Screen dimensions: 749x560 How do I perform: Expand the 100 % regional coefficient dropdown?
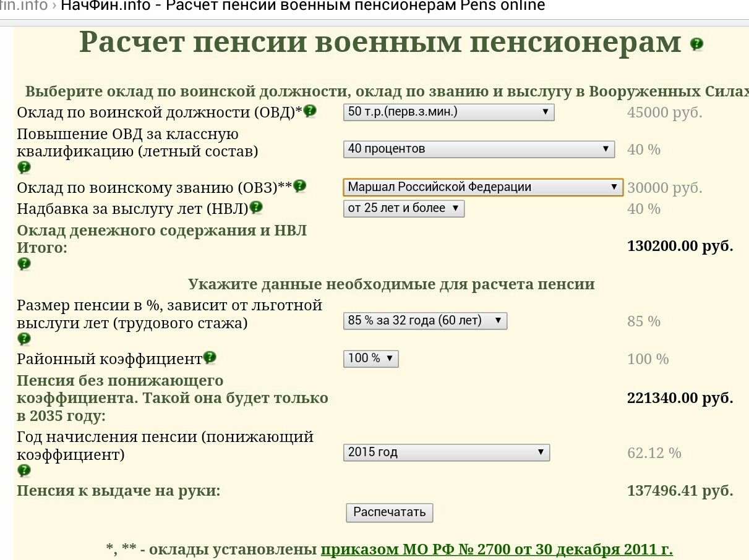pos(370,358)
